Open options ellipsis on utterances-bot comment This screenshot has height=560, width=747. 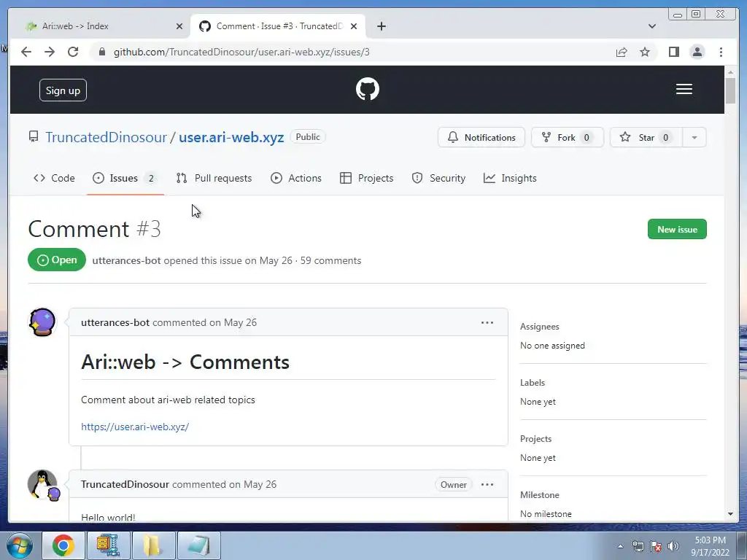click(x=487, y=322)
